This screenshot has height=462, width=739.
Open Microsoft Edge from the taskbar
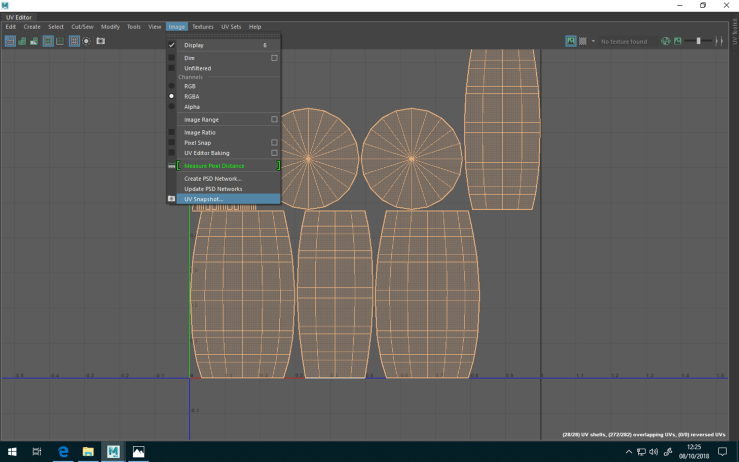(62, 452)
